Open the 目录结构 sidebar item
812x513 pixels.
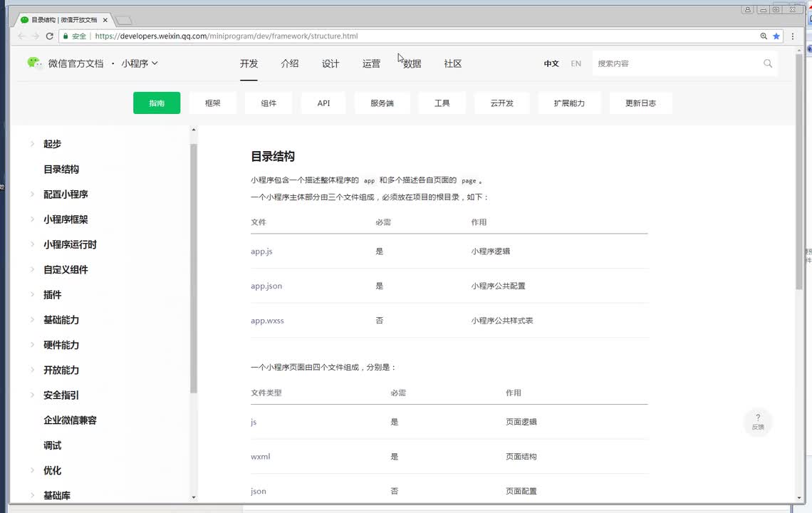click(61, 169)
